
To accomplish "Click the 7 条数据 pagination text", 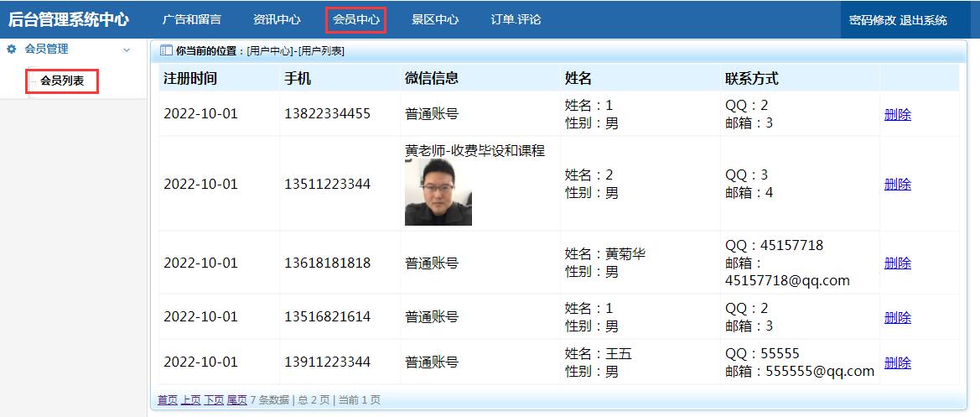I will 269,400.
